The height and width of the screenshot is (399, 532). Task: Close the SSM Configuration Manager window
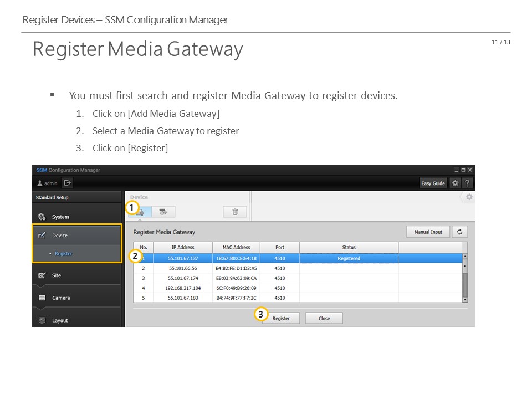click(470, 170)
